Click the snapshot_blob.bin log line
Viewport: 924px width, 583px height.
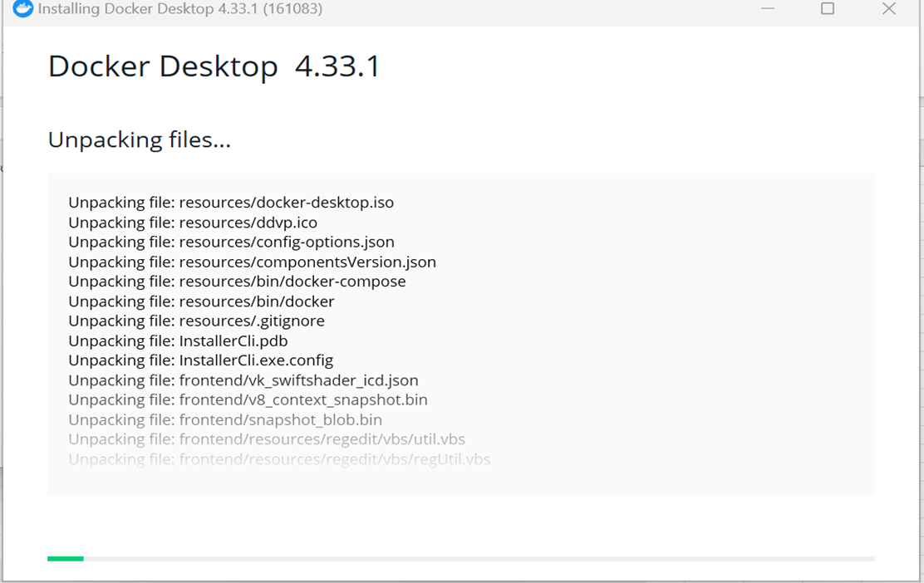(224, 419)
